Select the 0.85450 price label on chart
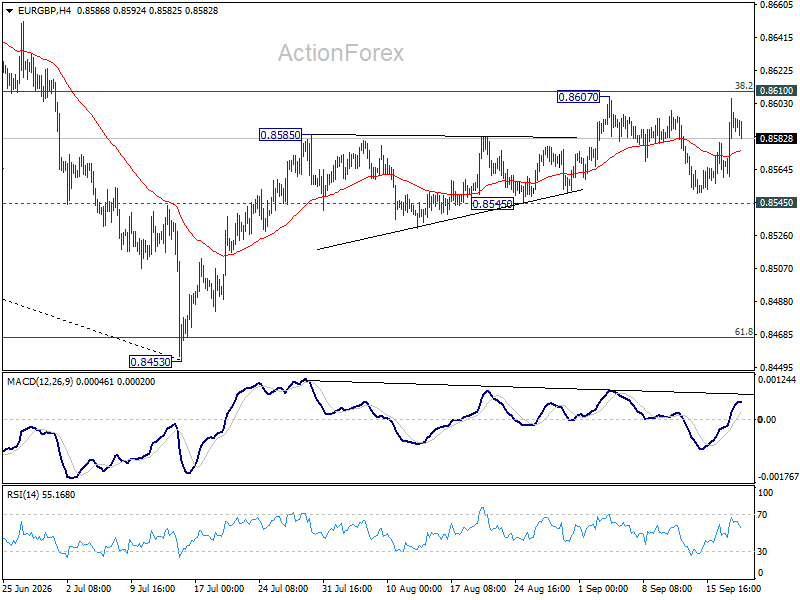 (492, 204)
